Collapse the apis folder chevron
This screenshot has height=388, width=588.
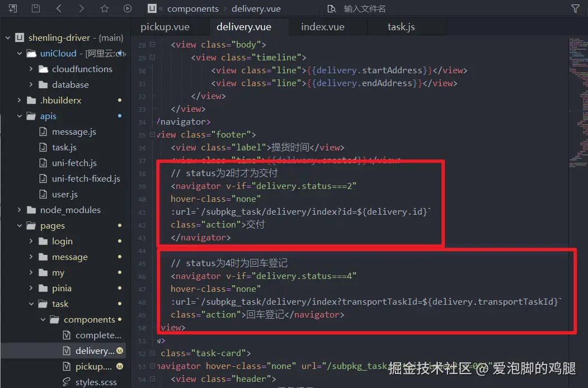[x=20, y=116]
